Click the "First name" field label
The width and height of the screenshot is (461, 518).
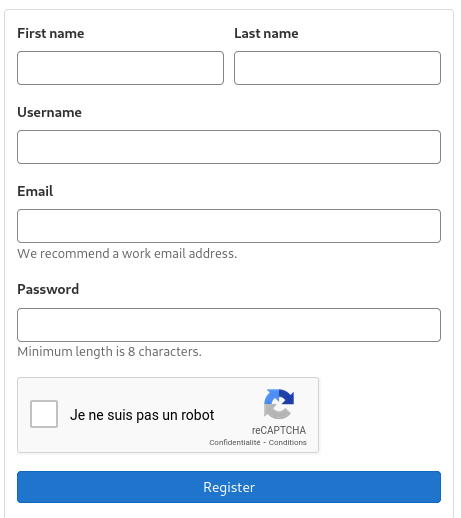click(x=51, y=33)
